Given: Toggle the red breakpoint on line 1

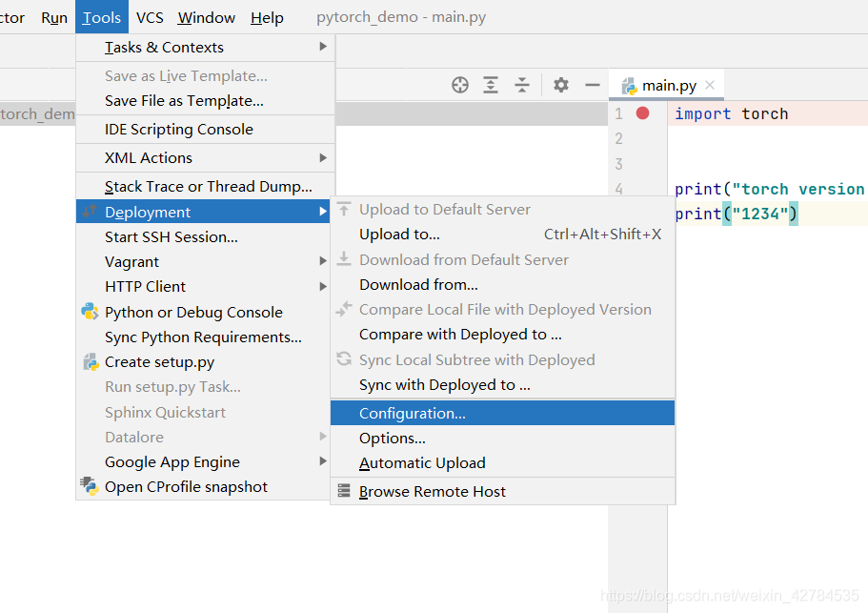Looking at the screenshot, I should pos(643,113).
